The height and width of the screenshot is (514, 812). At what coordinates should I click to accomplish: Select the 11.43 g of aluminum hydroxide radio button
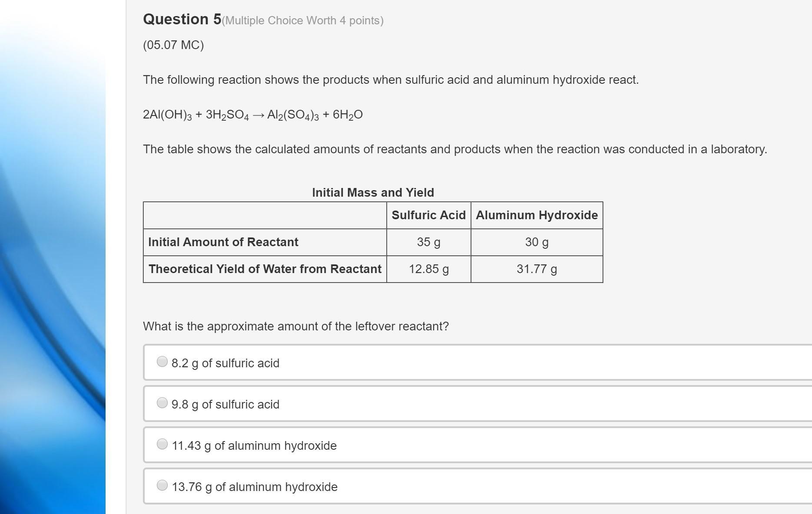click(x=162, y=444)
